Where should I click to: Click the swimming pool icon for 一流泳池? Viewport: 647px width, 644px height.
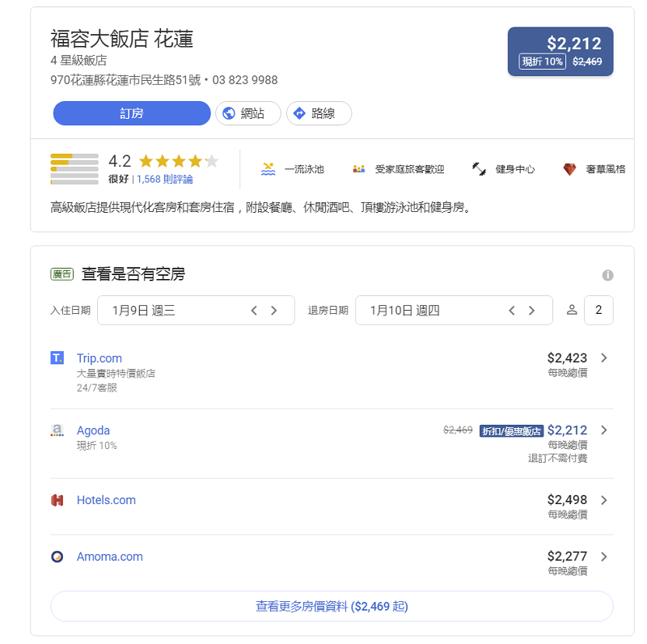point(269,169)
